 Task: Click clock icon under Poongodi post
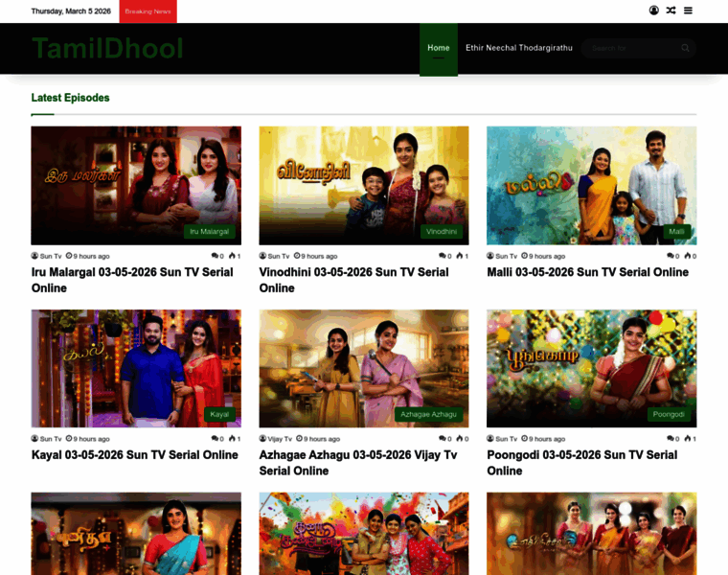[524, 438]
